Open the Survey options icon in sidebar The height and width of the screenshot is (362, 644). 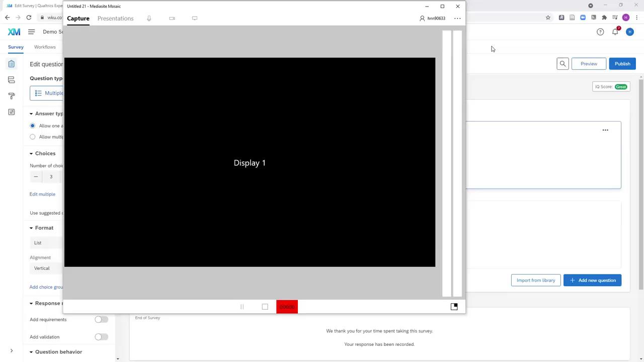(x=11, y=112)
